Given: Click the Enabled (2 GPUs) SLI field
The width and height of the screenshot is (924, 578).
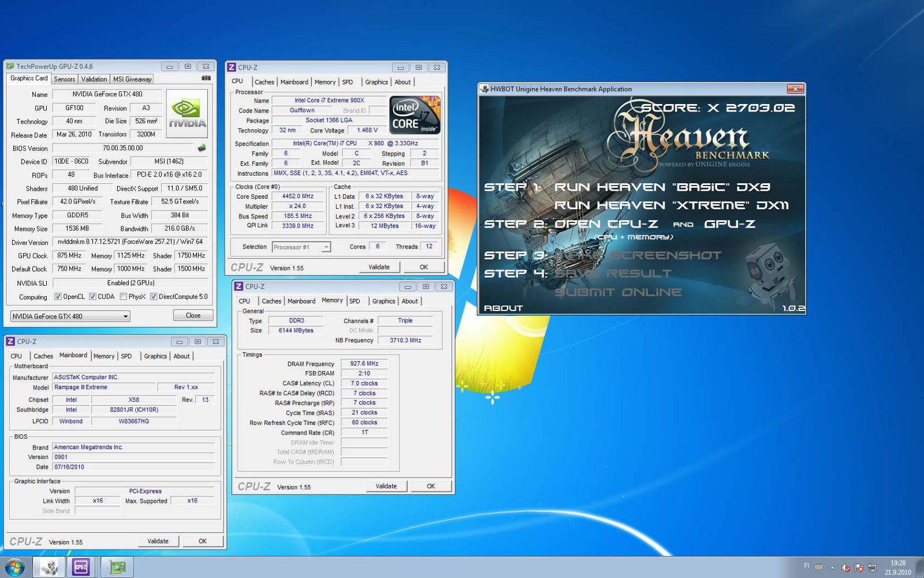Looking at the screenshot, I should coord(131,283).
